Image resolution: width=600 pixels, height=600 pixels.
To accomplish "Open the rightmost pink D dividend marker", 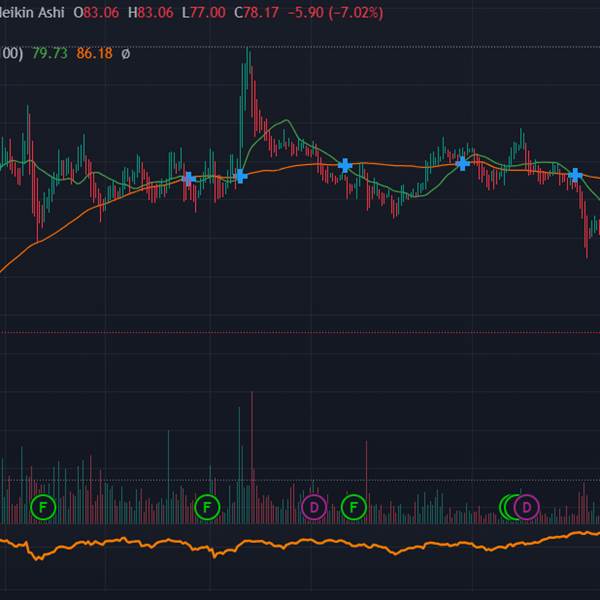I will tap(527, 507).
